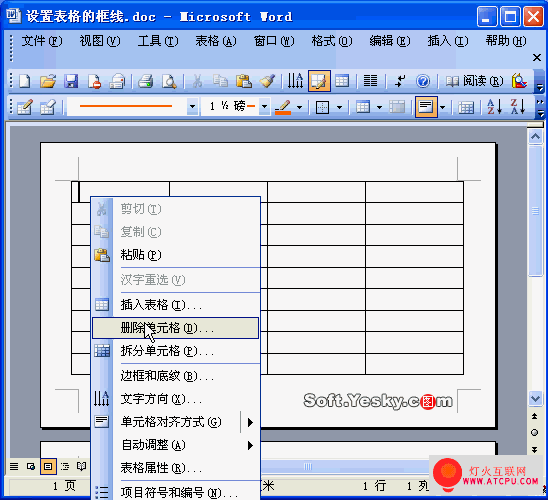Screen dimensions: 548x500
Task: Open the 表格(A) menu
Action: point(216,41)
